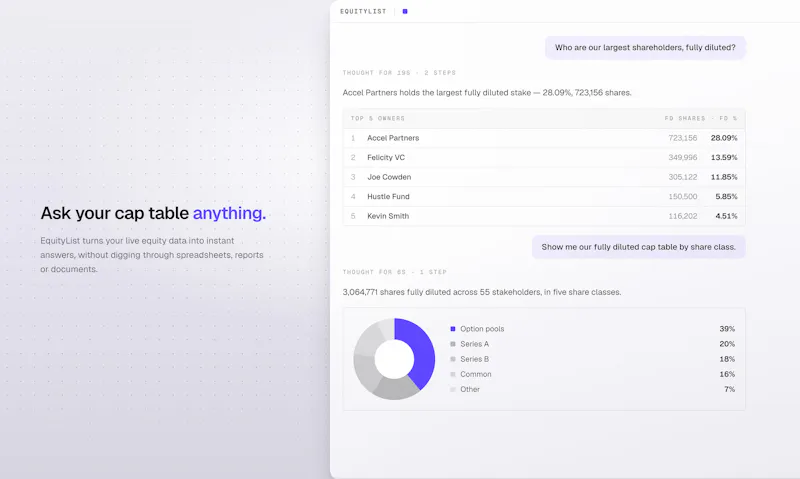Image resolution: width=800 pixels, height=479 pixels.
Task: Click the Joe Cowden row name
Action: [x=389, y=177]
